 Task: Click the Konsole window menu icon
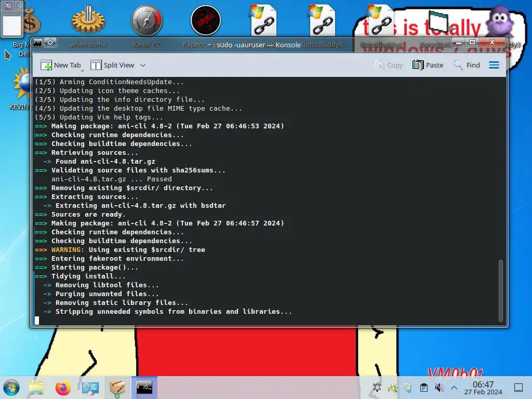point(37,43)
